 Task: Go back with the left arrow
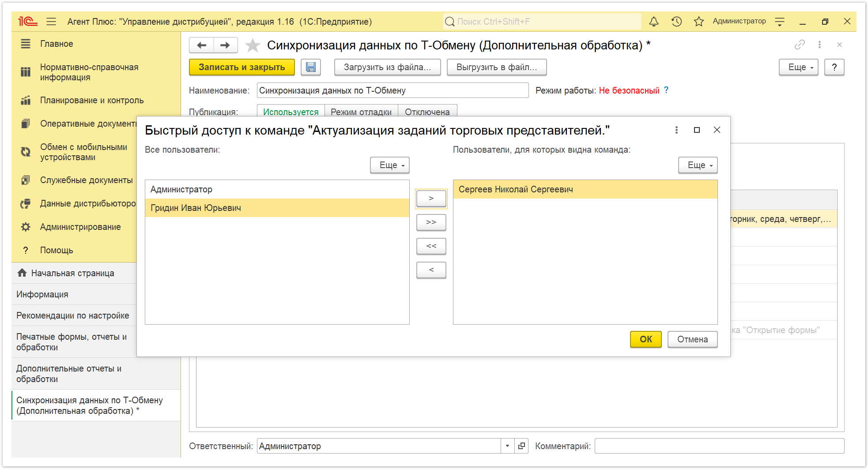tap(202, 45)
